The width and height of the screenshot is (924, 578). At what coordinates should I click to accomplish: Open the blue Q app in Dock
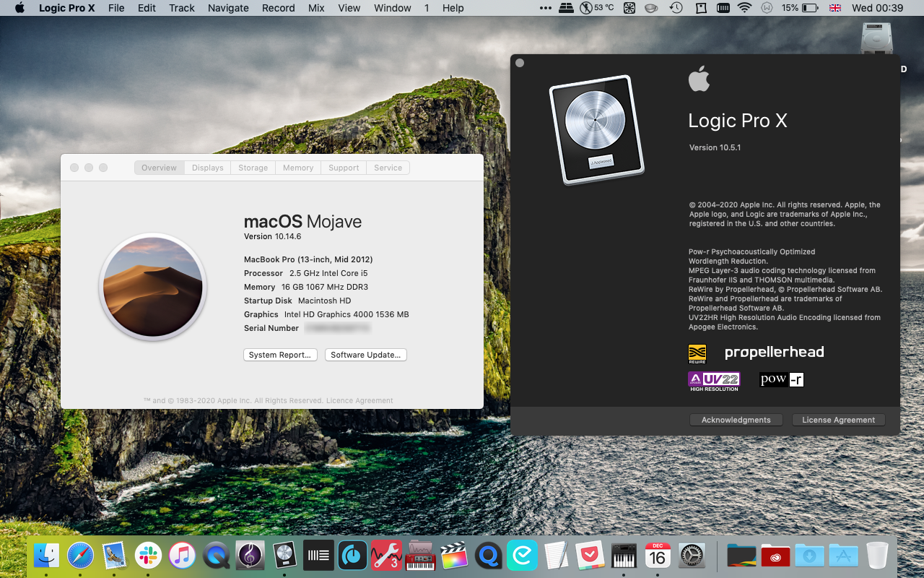click(x=488, y=556)
